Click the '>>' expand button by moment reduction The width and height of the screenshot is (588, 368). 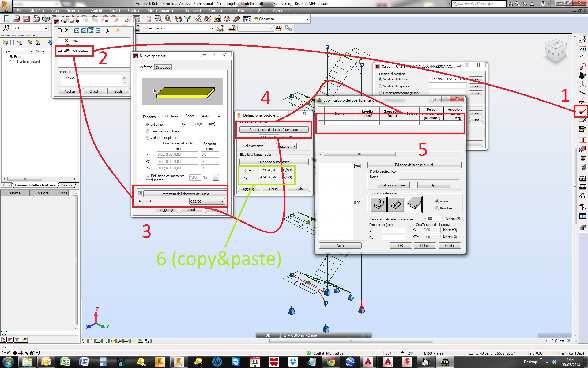216,178
